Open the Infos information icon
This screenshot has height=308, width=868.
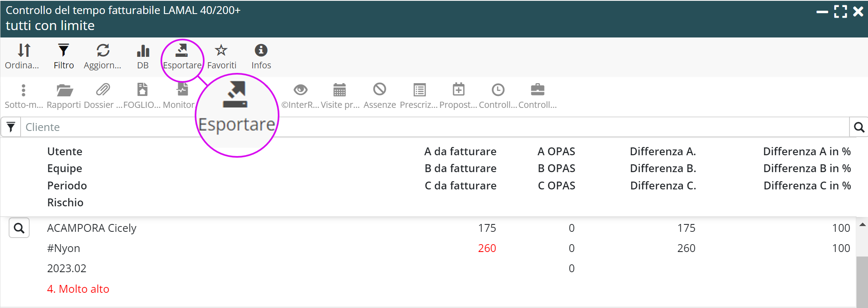(261, 51)
